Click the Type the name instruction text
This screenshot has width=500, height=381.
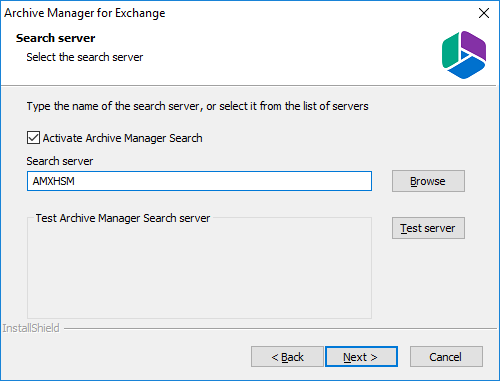coord(197,106)
